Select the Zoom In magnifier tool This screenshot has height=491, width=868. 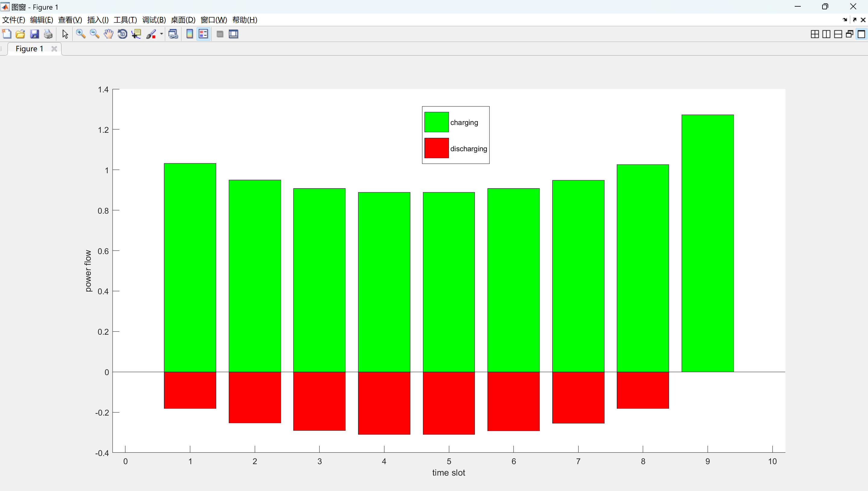(x=80, y=34)
